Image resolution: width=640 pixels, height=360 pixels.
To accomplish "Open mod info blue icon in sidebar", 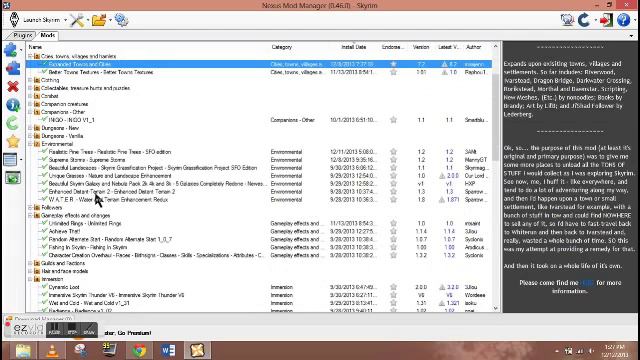I will 13,105.
